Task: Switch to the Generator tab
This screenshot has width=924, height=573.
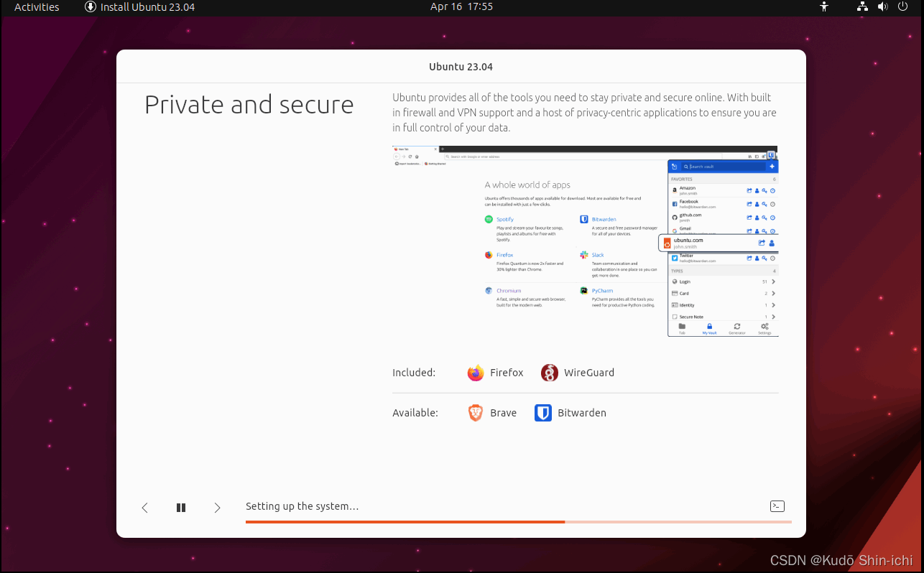Action: [737, 329]
